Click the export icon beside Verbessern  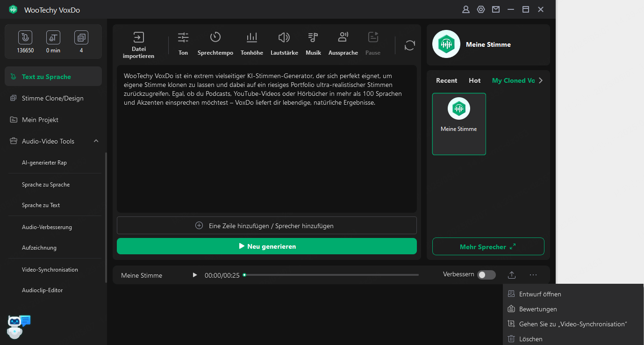512,275
